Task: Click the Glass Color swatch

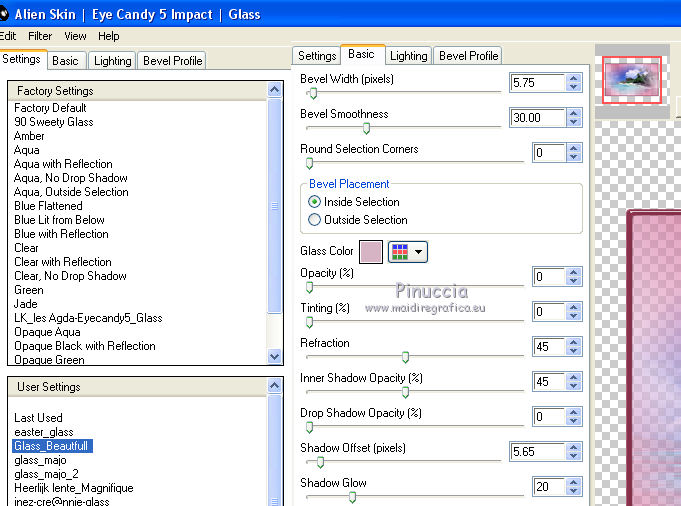Action: (x=371, y=252)
